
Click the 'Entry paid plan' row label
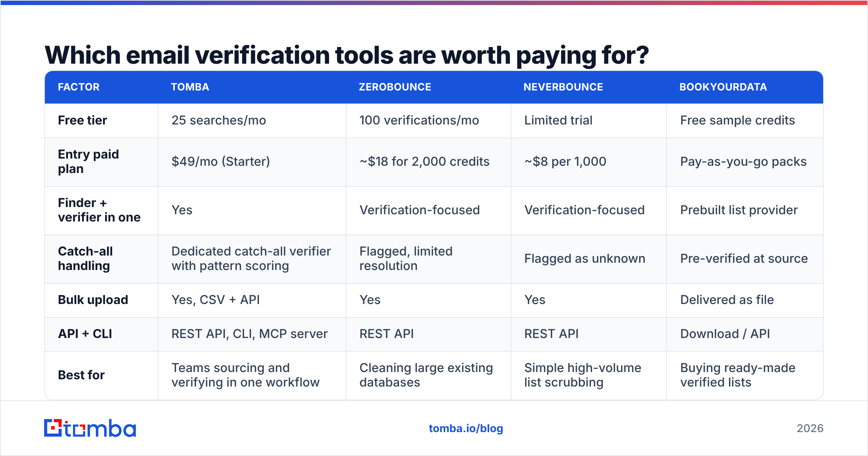pyautogui.click(x=88, y=161)
